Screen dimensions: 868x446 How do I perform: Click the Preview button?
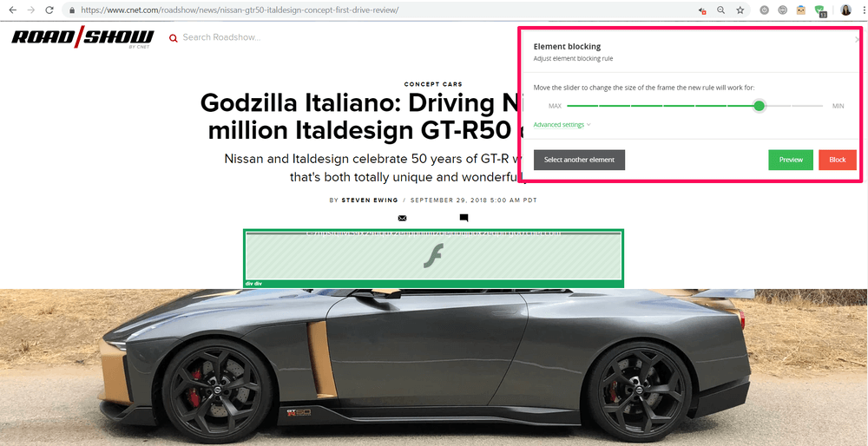[x=791, y=160]
